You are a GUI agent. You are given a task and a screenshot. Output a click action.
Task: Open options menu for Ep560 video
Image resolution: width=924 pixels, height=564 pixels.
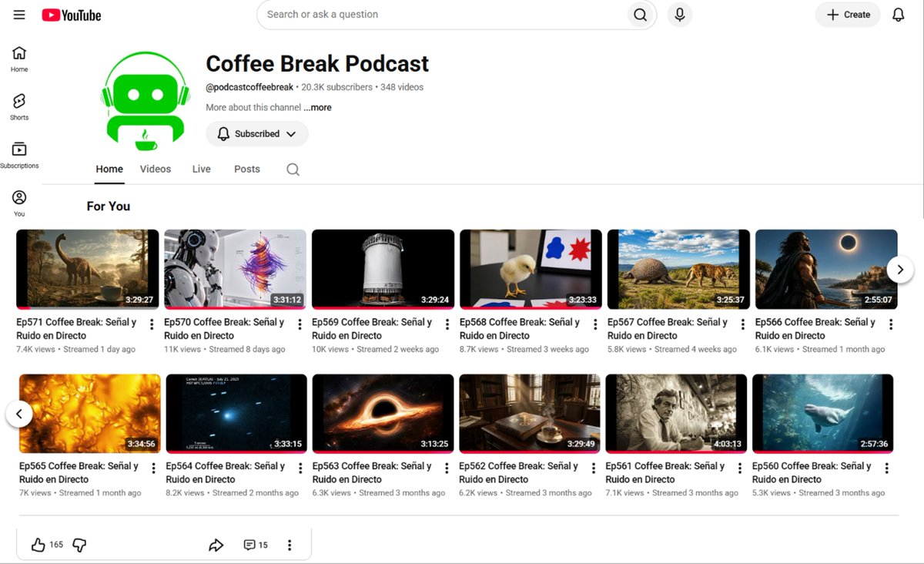[886, 468]
